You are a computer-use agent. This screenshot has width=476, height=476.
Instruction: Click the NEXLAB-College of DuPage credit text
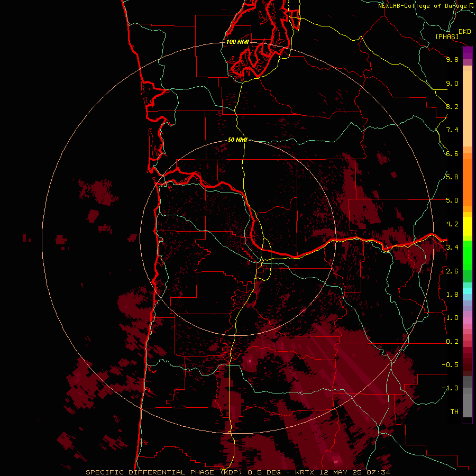pos(422,6)
